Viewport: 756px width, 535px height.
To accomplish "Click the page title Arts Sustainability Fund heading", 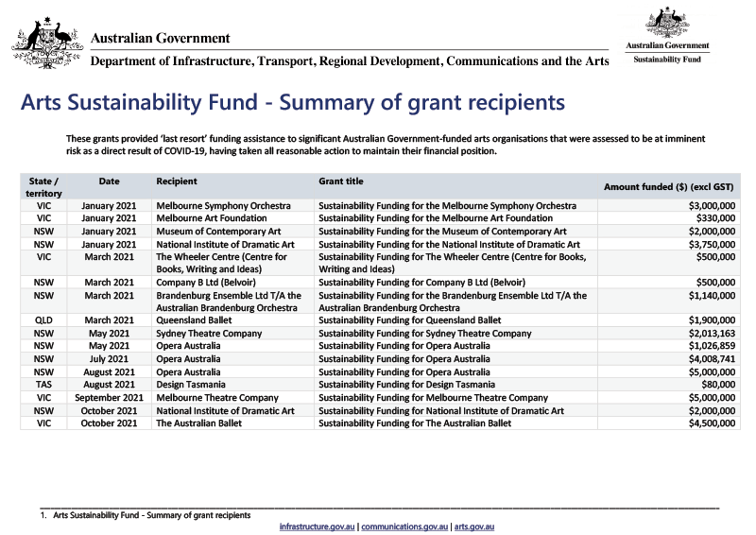I will click(291, 101).
